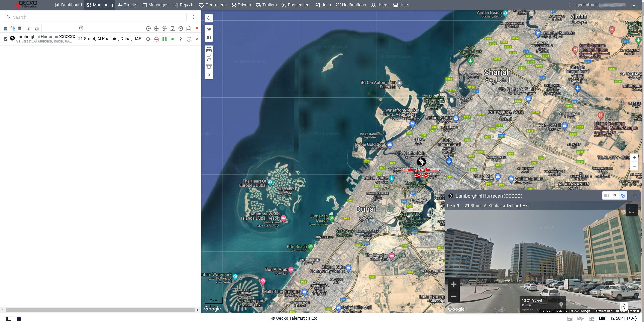
Task: Open the eye visibility tool on the map sidebar
Action: [209, 29]
